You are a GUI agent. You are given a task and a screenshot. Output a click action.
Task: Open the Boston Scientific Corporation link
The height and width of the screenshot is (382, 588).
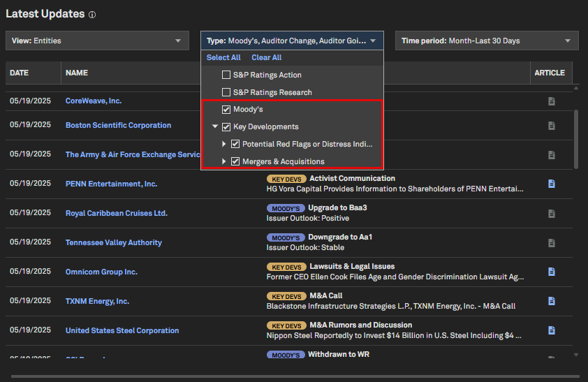[x=118, y=125]
